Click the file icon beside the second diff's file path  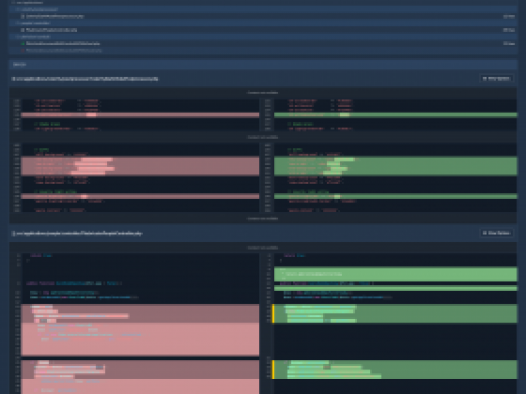click(x=13, y=233)
